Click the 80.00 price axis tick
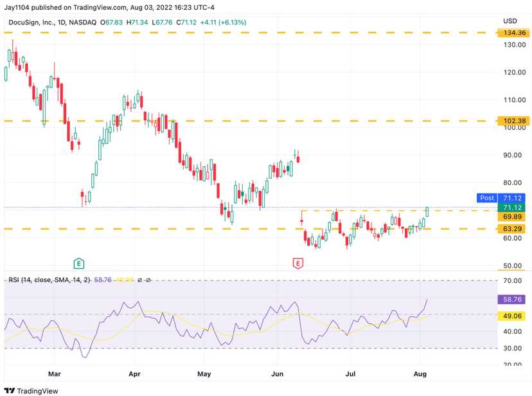 pyautogui.click(x=512, y=183)
